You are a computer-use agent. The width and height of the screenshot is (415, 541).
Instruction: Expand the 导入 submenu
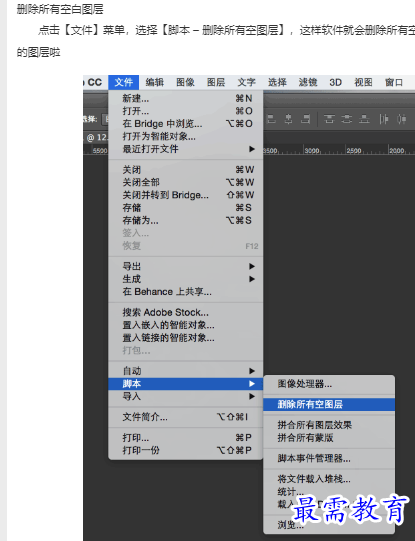click(x=186, y=396)
